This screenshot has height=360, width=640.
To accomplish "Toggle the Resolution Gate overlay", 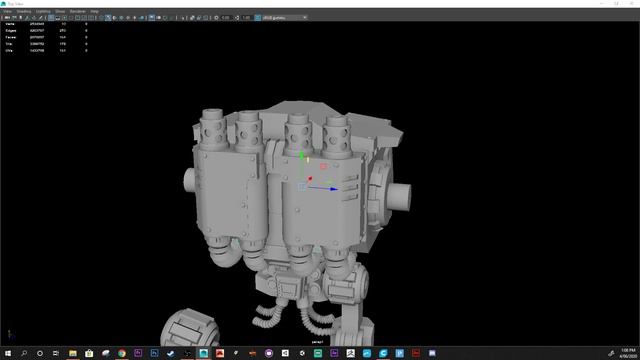I will point(64,18).
